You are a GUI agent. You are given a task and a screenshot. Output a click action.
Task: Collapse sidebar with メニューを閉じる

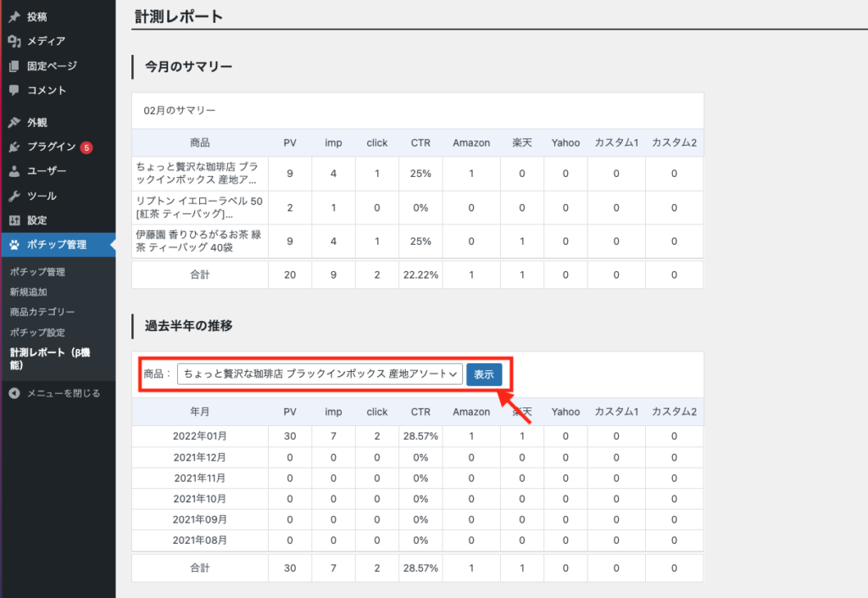(63, 393)
